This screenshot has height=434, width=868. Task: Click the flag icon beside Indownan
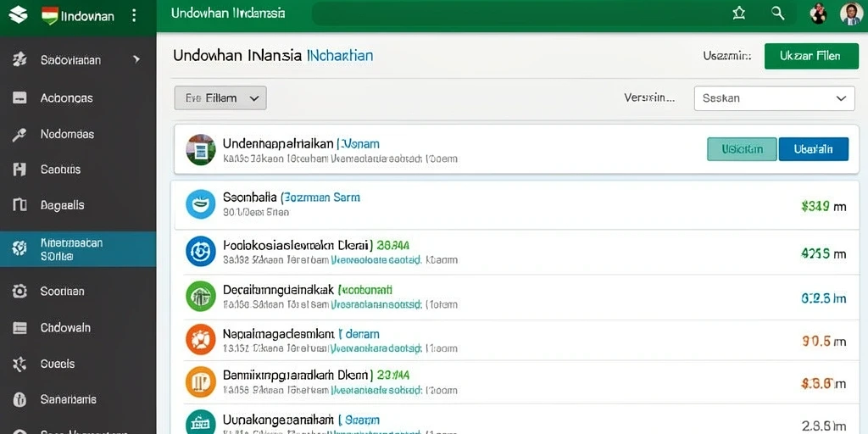tap(50, 15)
